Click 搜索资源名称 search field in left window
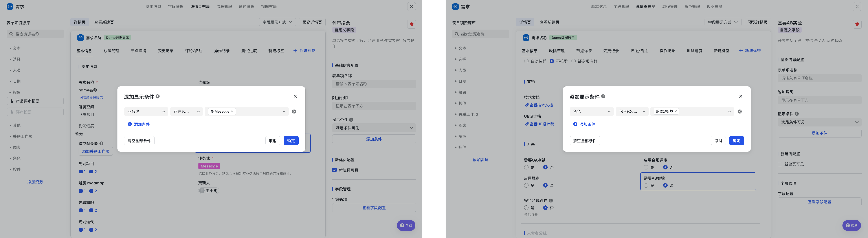868x238 pixels. [x=35, y=34]
